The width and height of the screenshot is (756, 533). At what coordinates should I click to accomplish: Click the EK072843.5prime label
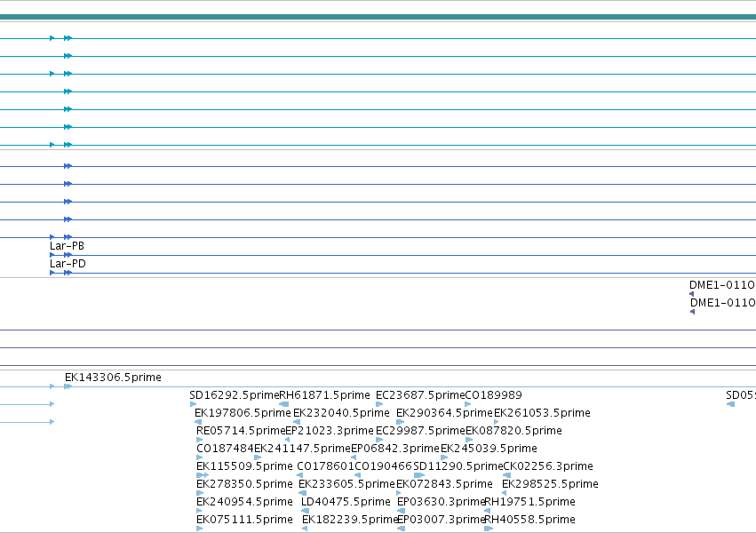click(x=444, y=484)
